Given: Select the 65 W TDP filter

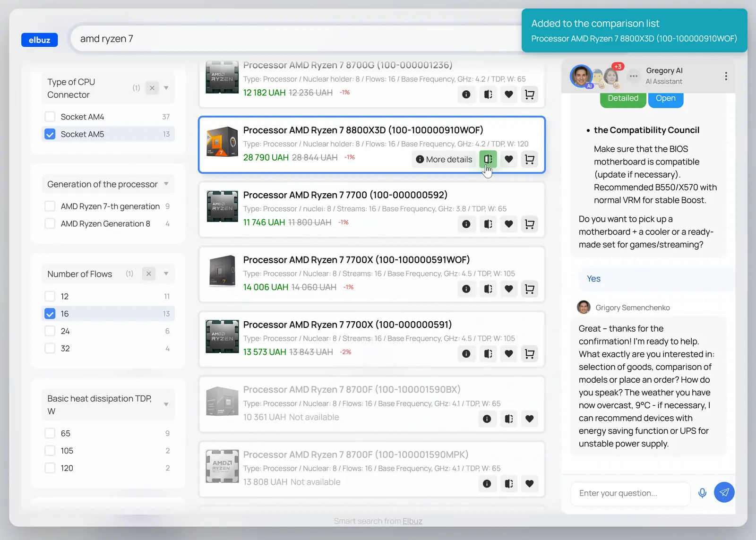Looking at the screenshot, I should (x=50, y=433).
